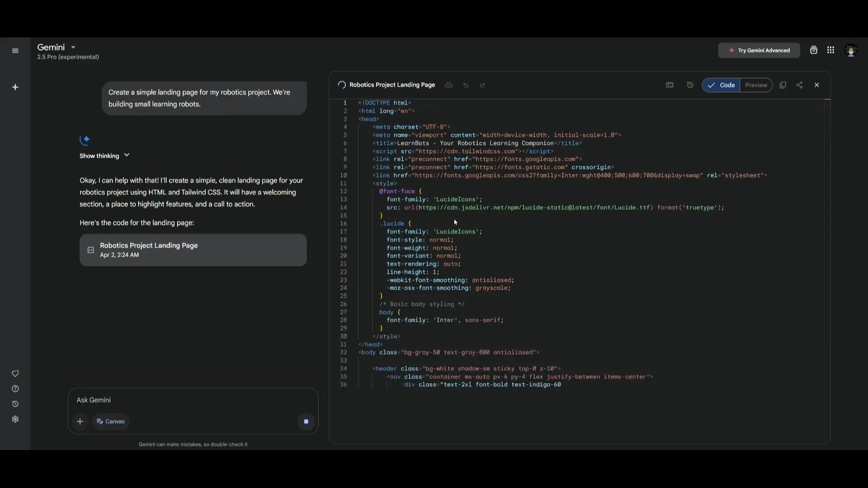The image size is (868, 488).
Task: Open the main menu hamburger icon
Action: tap(15, 51)
